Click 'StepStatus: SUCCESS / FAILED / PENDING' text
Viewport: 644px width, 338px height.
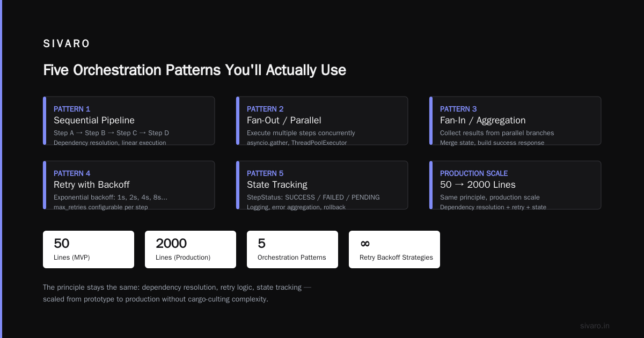pos(313,197)
